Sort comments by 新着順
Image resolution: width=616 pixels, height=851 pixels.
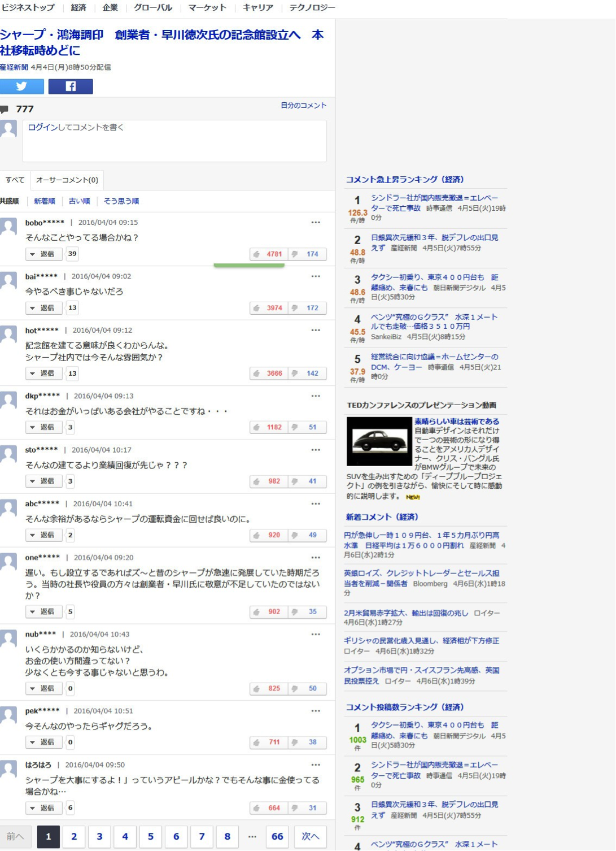45,201
